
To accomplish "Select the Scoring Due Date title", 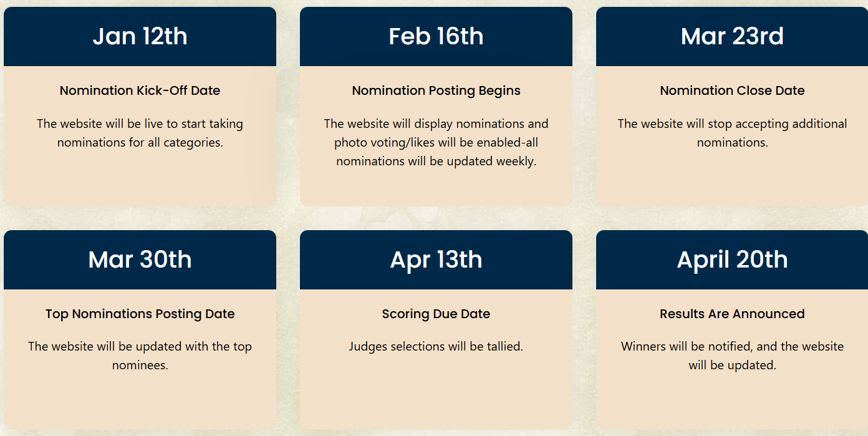I will pos(436,314).
